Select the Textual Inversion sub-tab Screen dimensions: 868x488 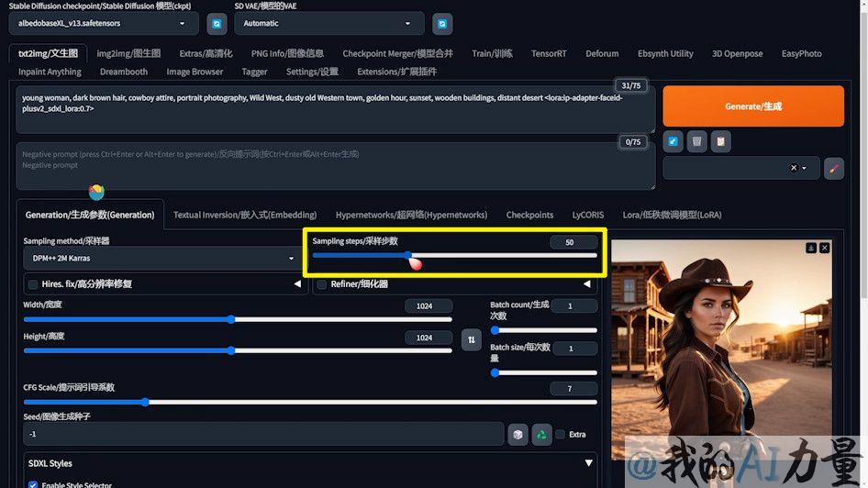[x=245, y=215]
